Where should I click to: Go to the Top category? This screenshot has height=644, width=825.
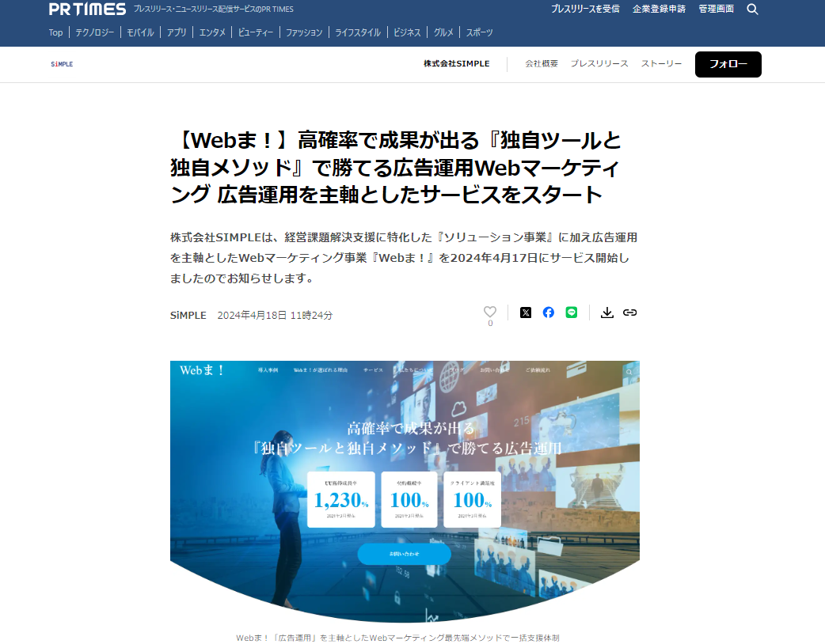click(55, 32)
